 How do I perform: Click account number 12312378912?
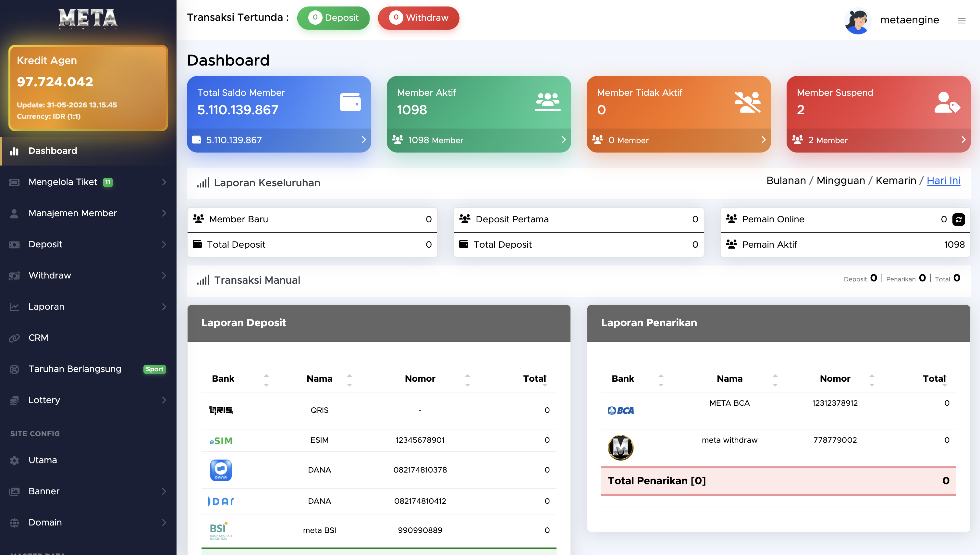point(835,403)
